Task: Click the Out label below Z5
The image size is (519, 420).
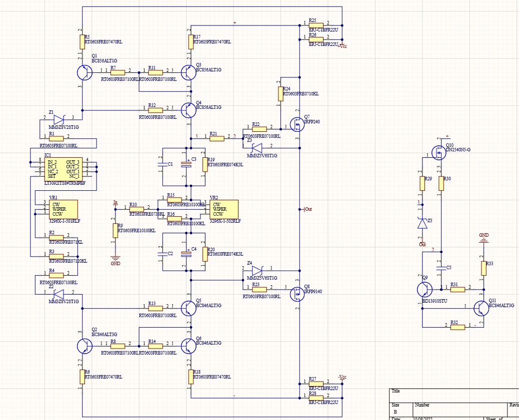Action: (422, 245)
